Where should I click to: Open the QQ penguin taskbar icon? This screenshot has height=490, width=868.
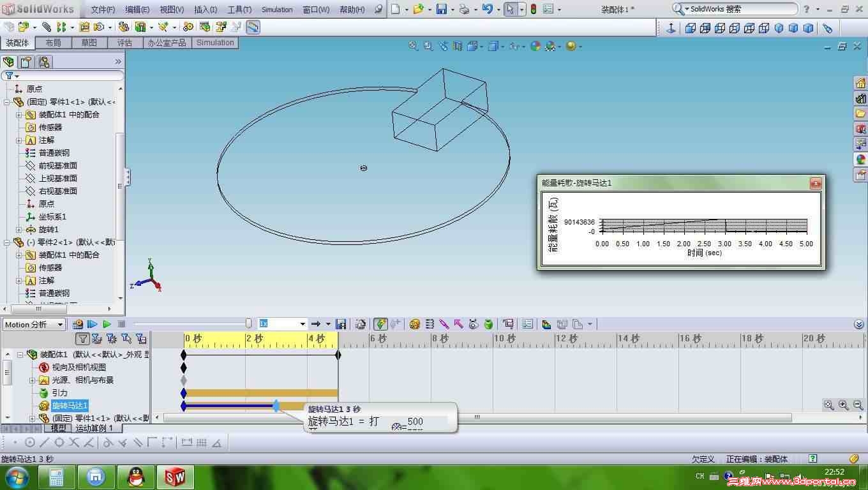(136, 477)
